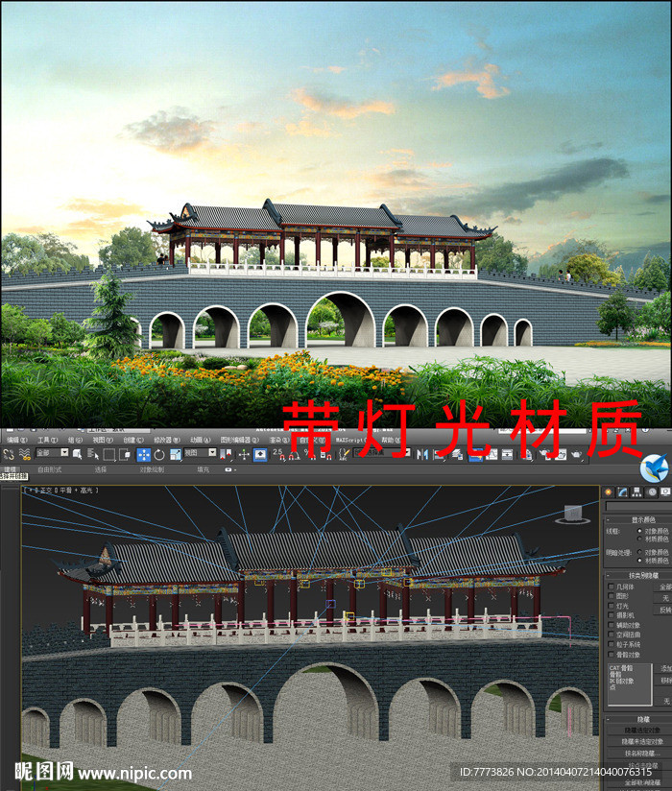Check the 空间扭曲 hide category box
This screenshot has width=672, height=791.
coord(611,635)
